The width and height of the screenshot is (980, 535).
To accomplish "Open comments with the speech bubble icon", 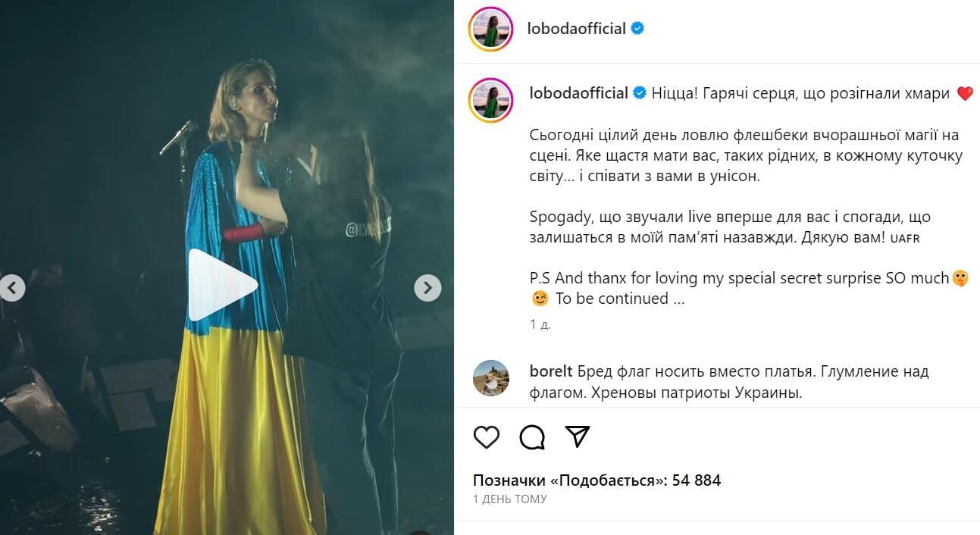I will click(532, 436).
